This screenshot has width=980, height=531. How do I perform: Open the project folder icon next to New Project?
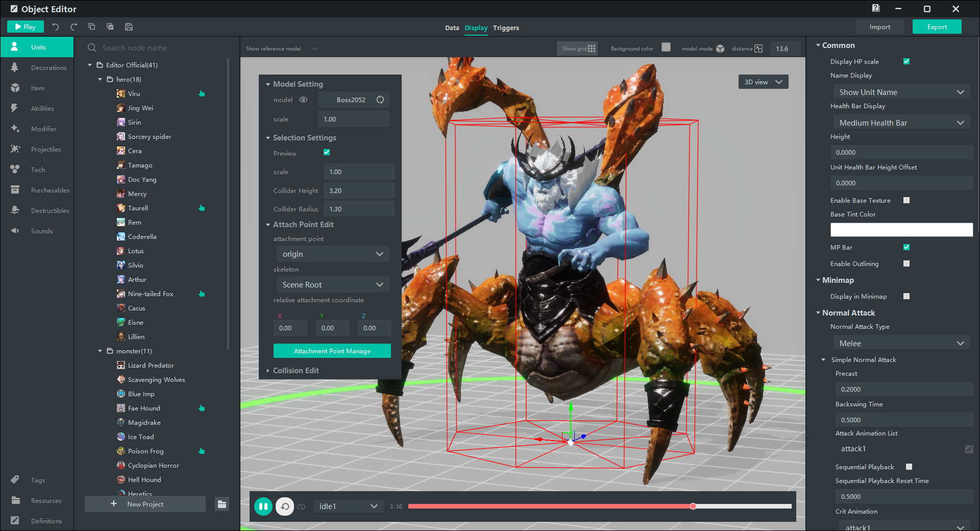(x=222, y=504)
